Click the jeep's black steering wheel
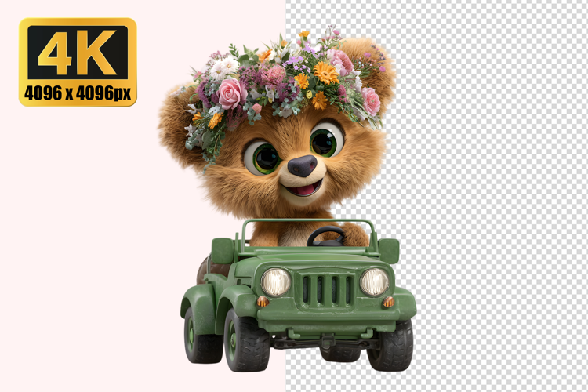 326,236
